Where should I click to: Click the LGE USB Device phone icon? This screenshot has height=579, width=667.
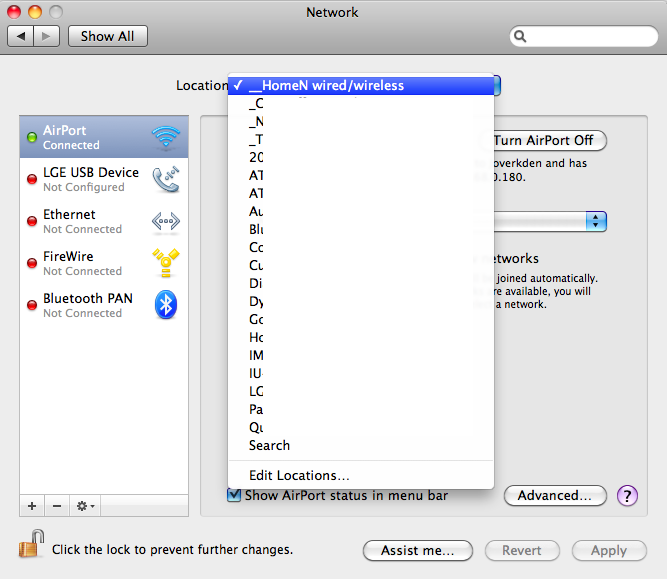[x=166, y=179]
